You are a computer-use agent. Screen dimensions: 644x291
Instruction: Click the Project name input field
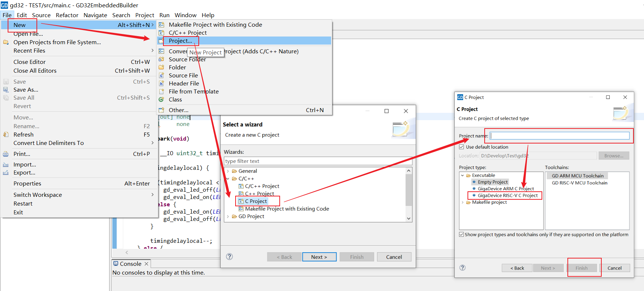(x=560, y=136)
